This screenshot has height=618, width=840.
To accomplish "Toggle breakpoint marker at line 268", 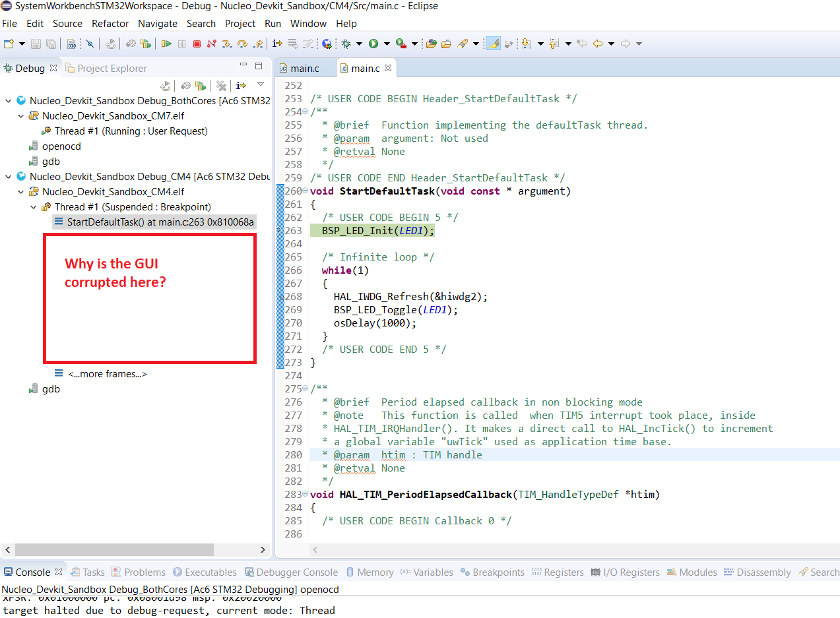I will (281, 297).
